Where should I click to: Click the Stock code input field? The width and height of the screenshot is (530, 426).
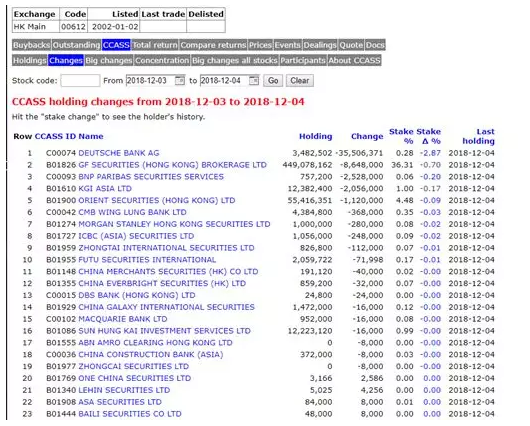[x=80, y=81]
